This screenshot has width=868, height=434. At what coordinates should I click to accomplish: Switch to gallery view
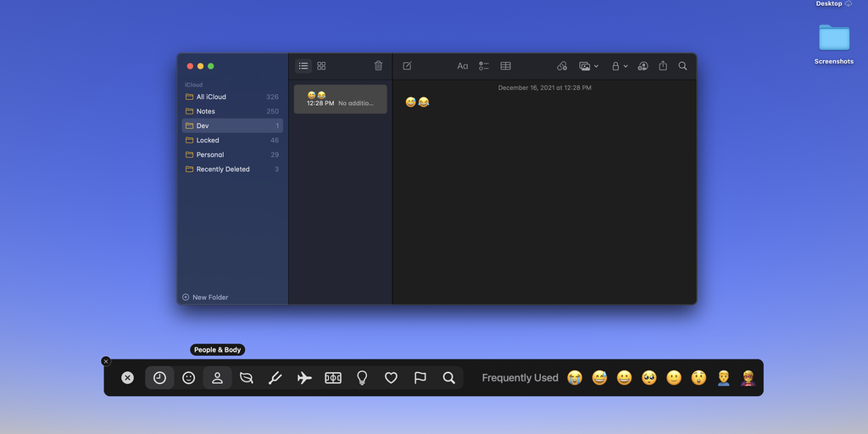(x=321, y=66)
